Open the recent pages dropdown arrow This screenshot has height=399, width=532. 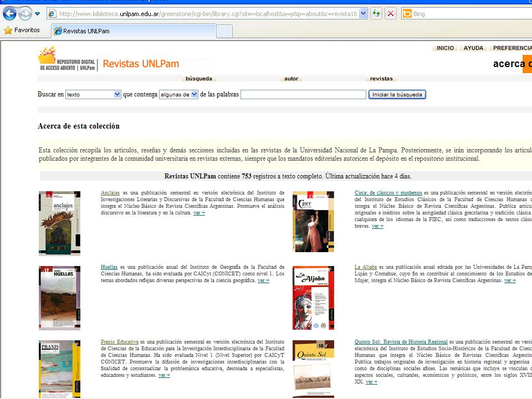tap(37, 14)
